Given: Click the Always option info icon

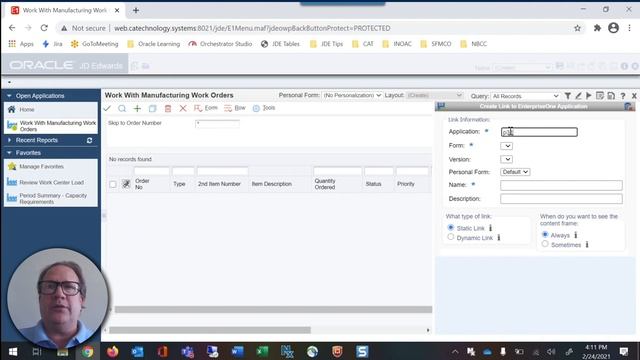Looking at the screenshot, I should click(576, 235).
